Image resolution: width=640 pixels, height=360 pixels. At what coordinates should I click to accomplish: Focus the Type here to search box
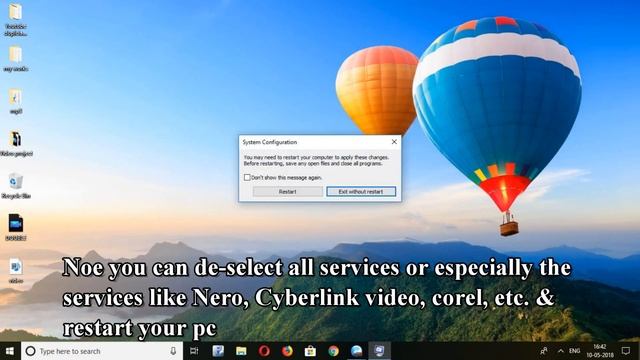[x=102, y=351]
